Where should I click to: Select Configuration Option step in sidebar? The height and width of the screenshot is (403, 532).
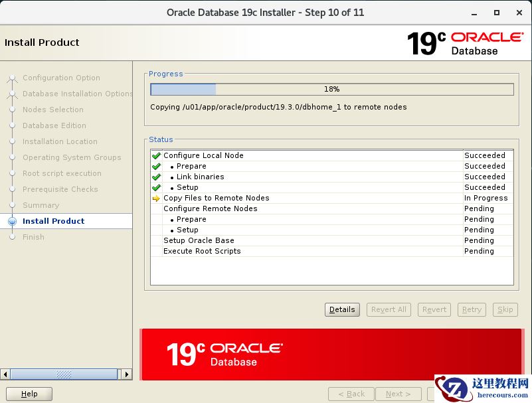click(61, 78)
